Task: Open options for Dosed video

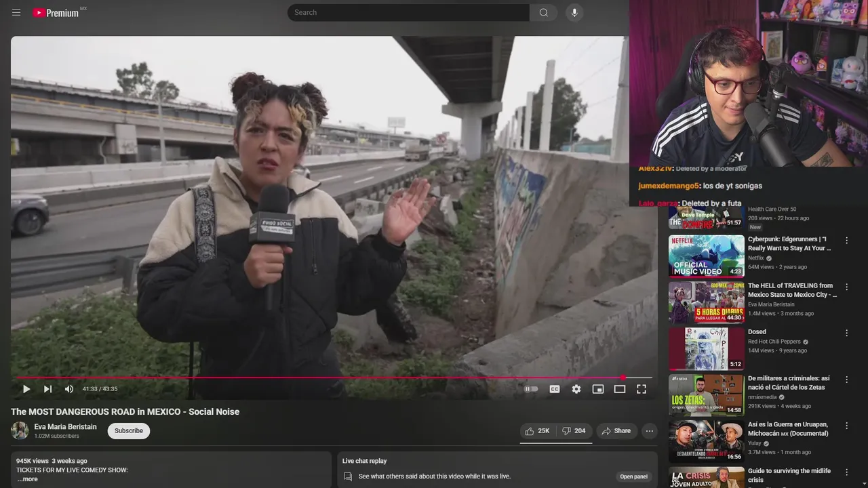Action: [846, 333]
